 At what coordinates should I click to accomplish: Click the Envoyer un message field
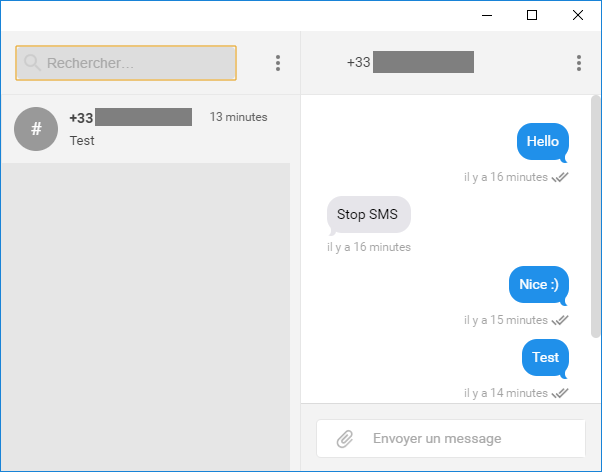coord(451,439)
